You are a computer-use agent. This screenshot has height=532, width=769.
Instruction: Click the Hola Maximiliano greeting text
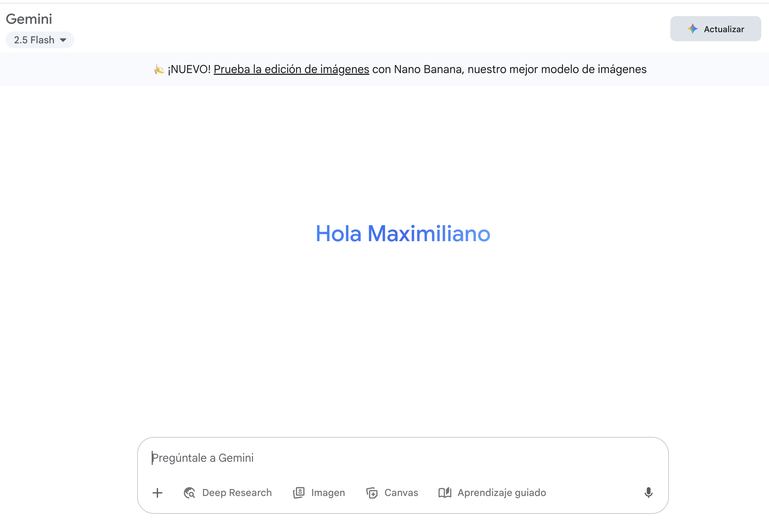coord(403,233)
